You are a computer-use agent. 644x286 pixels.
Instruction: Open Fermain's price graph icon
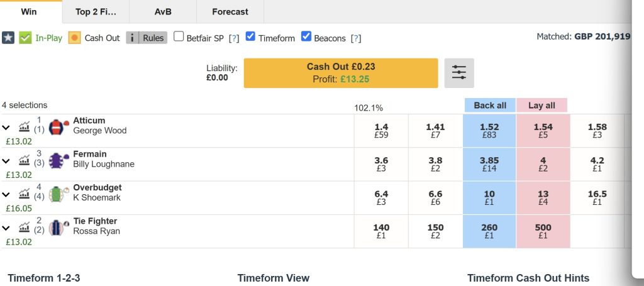pos(25,161)
